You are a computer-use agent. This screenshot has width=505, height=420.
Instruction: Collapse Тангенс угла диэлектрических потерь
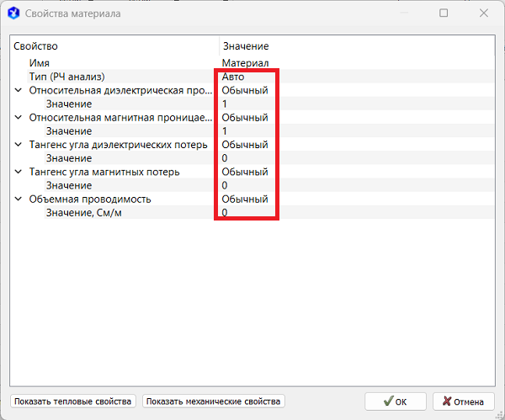tap(19, 145)
